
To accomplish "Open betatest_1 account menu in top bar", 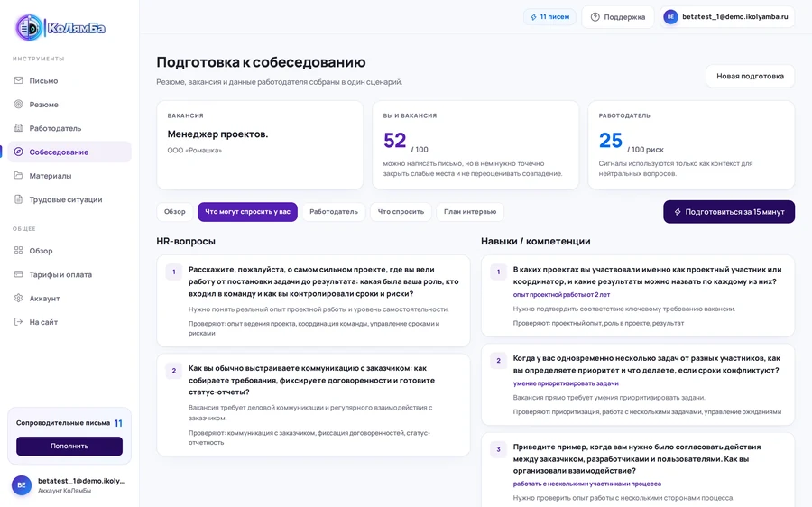I will coord(727,17).
